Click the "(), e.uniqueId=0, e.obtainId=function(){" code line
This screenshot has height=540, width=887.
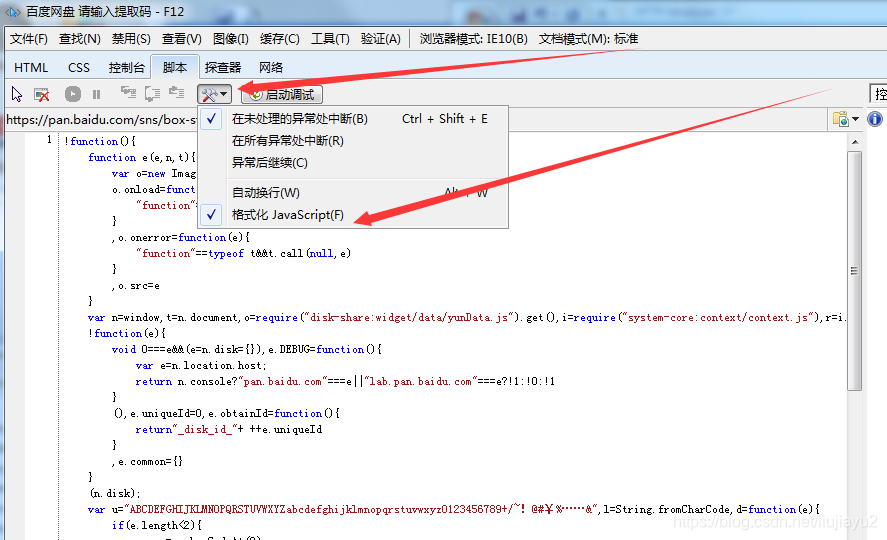point(226,413)
